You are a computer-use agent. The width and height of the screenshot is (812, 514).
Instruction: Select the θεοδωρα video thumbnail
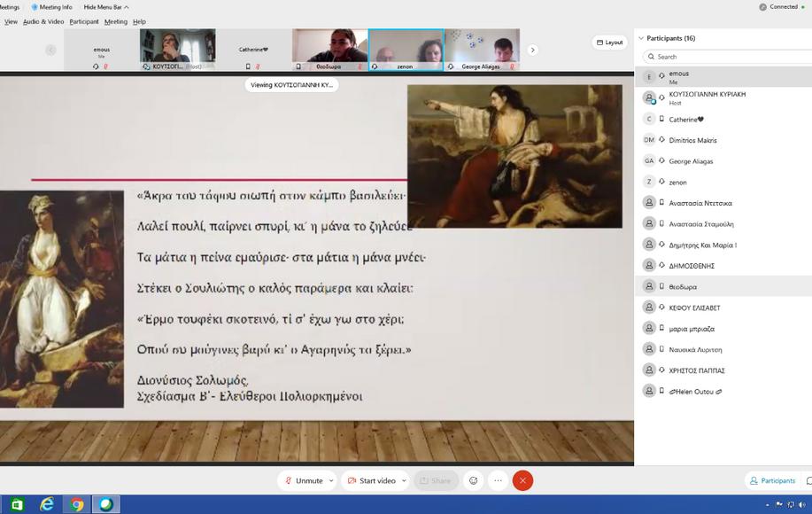[x=330, y=50]
